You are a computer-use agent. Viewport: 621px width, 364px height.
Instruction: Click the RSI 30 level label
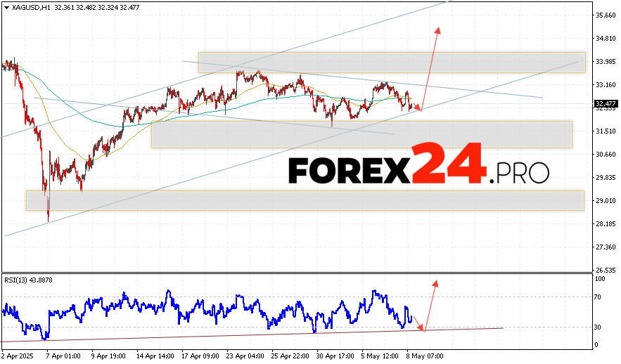pos(598,327)
